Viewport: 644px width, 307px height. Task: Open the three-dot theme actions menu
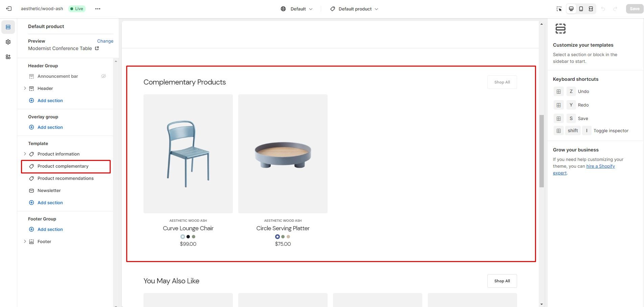coord(98,9)
